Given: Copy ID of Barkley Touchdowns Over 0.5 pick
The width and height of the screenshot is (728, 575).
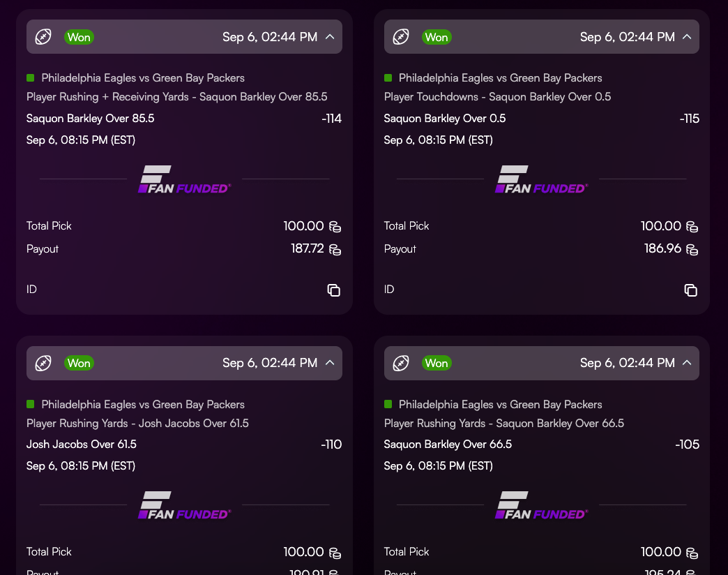Looking at the screenshot, I should pos(691,290).
